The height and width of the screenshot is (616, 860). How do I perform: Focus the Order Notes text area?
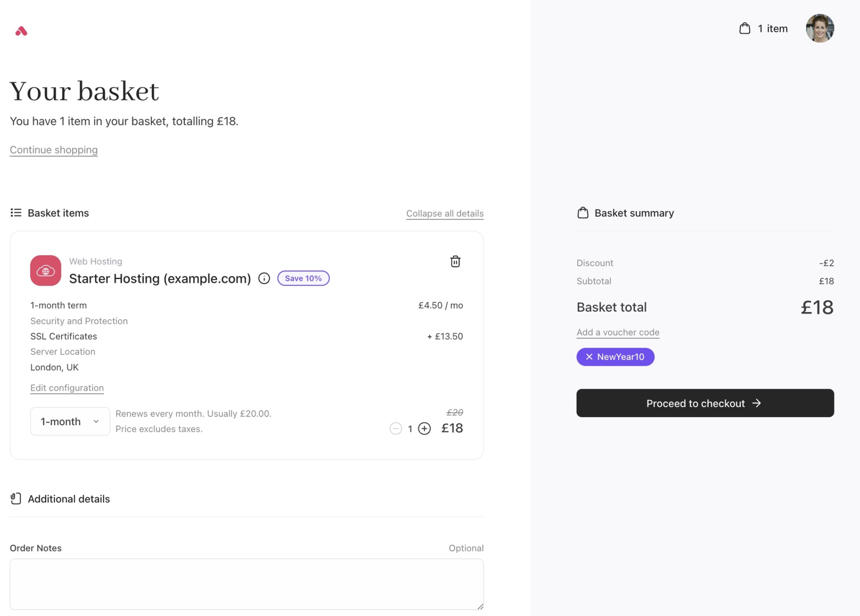tap(247, 584)
